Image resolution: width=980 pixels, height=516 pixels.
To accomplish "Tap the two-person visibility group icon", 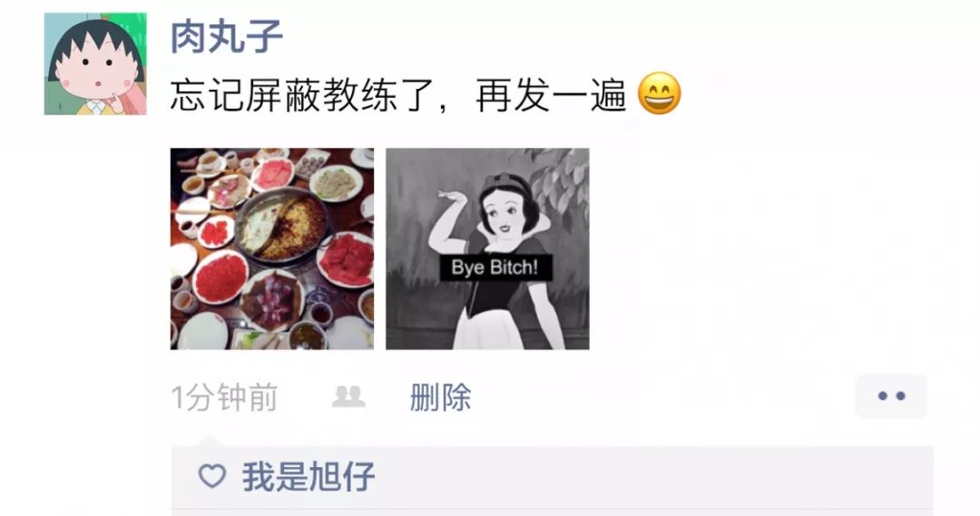I will [348, 396].
